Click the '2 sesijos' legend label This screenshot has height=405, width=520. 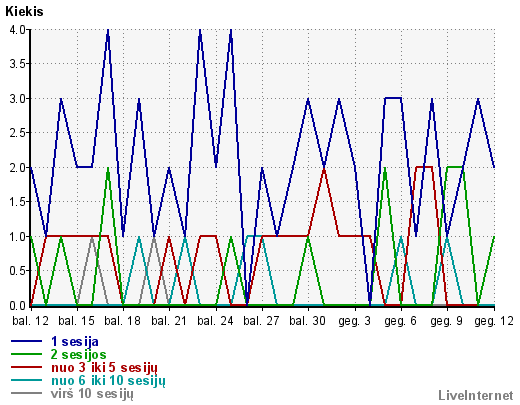(x=78, y=354)
